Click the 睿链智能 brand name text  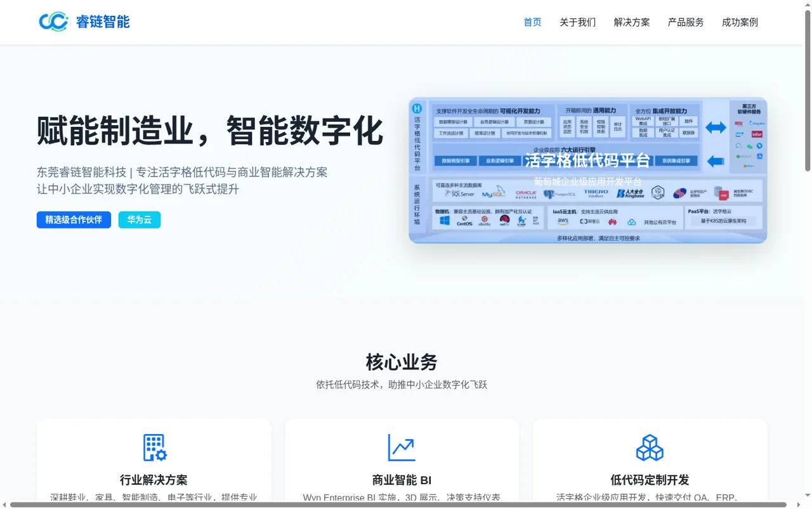pyautogui.click(x=103, y=22)
